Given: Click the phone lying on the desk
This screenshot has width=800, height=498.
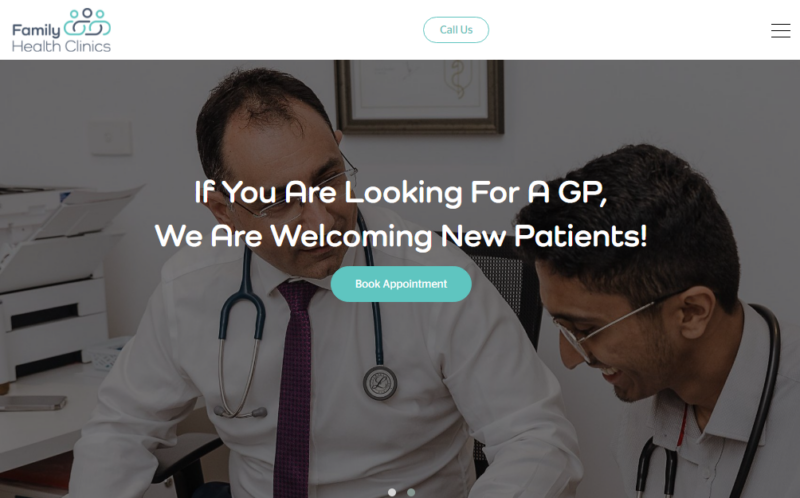Looking at the screenshot, I should point(33,403).
